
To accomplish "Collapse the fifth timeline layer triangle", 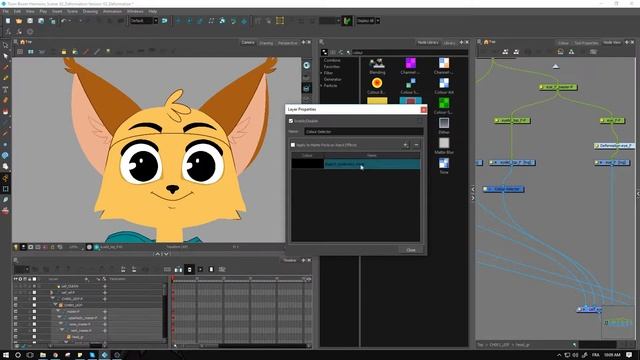I will point(58,311).
